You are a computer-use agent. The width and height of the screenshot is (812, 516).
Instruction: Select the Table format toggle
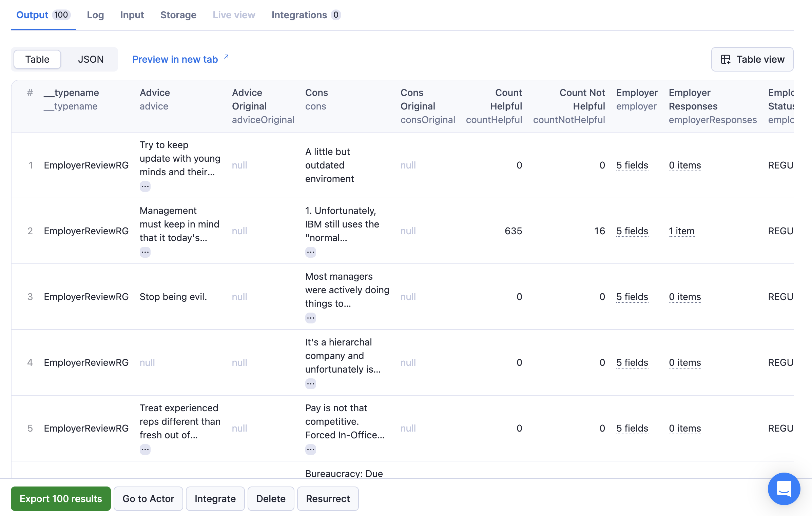(x=37, y=59)
